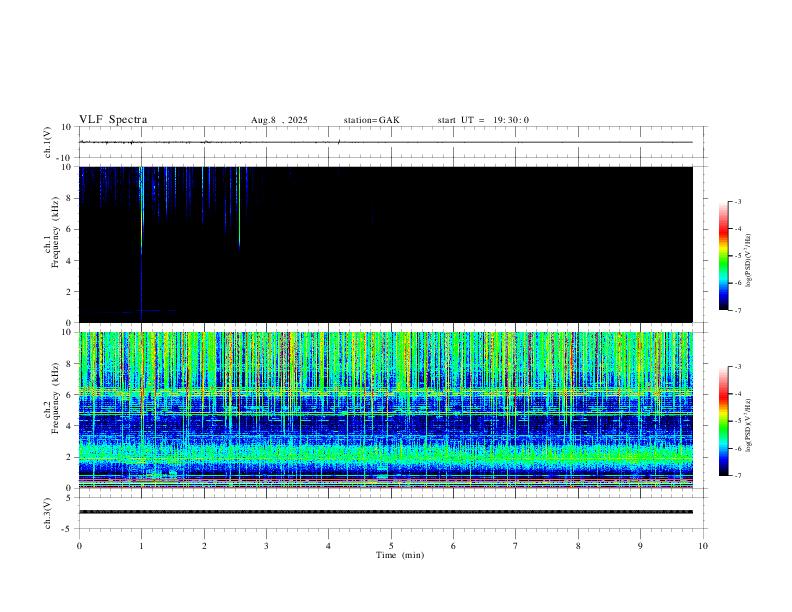The image size is (792, 612).
Task: Click the bright spike at 1 min in ch.1 spectrogram
Action: (x=141, y=212)
